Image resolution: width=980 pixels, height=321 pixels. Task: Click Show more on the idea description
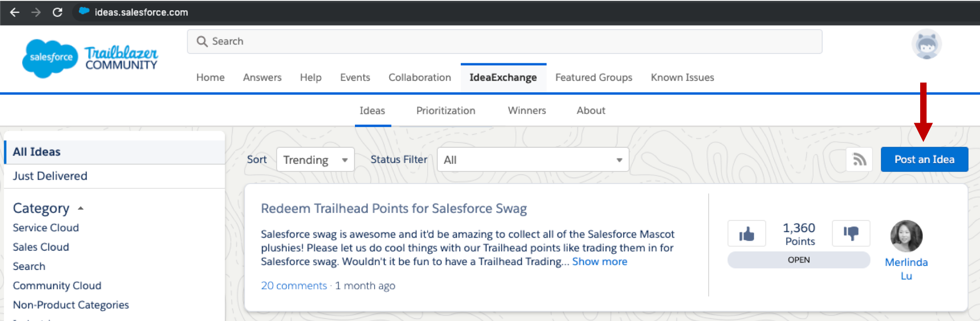point(600,262)
